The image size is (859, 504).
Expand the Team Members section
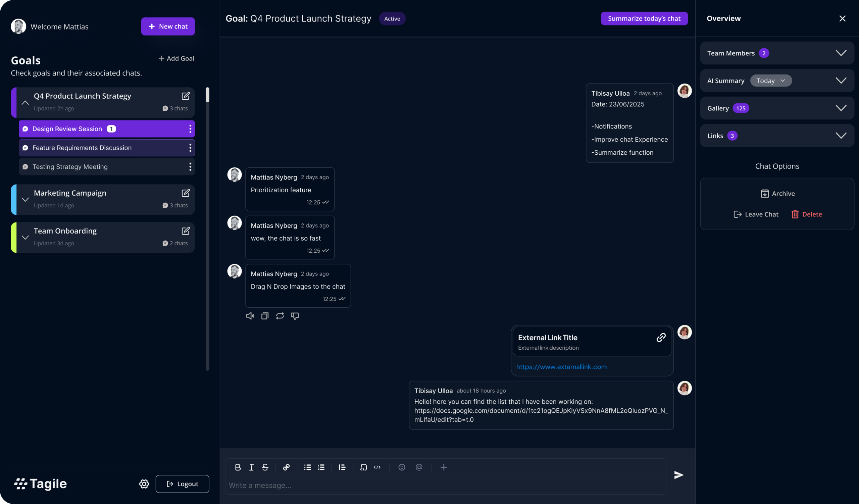841,53
